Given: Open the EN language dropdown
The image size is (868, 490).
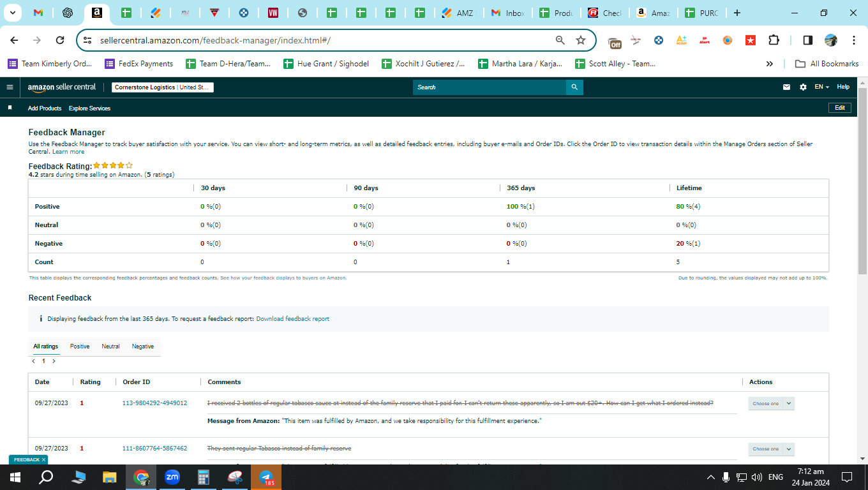Looking at the screenshot, I should (821, 87).
